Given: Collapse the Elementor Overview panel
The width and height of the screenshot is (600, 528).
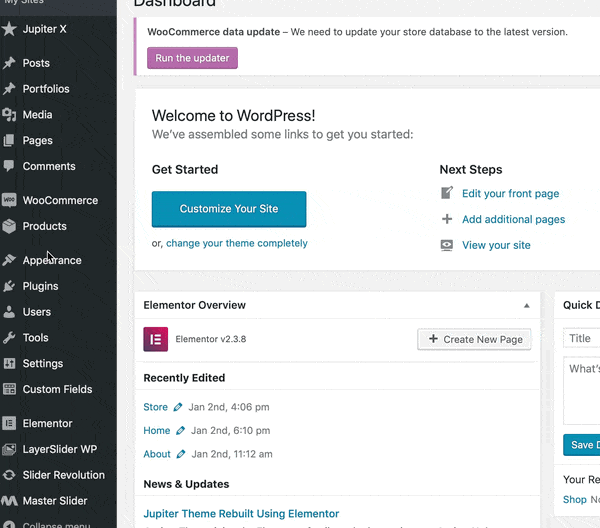Looking at the screenshot, I should coord(527,305).
